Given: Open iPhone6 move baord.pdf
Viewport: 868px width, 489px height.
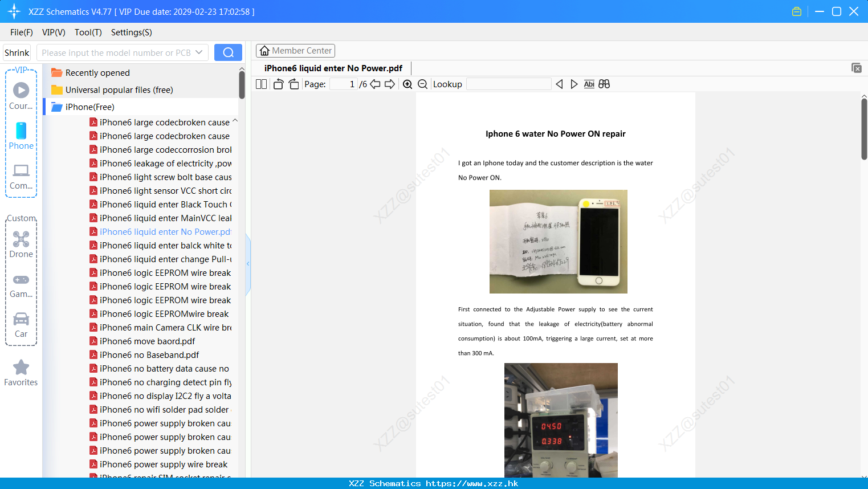Looking at the screenshot, I should point(142,341).
